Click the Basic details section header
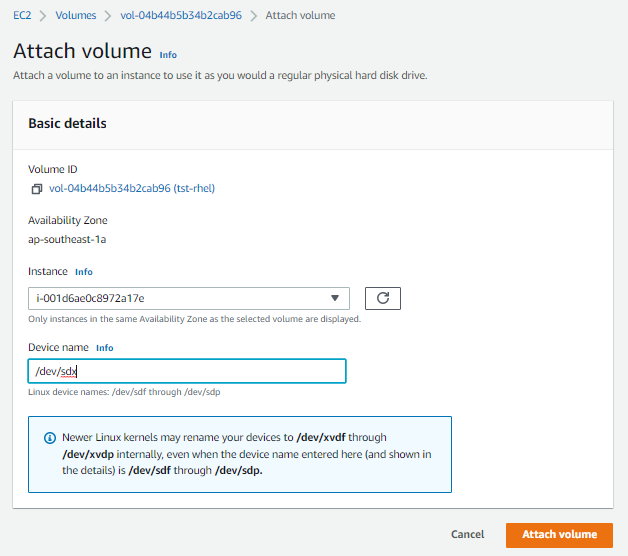 67,123
